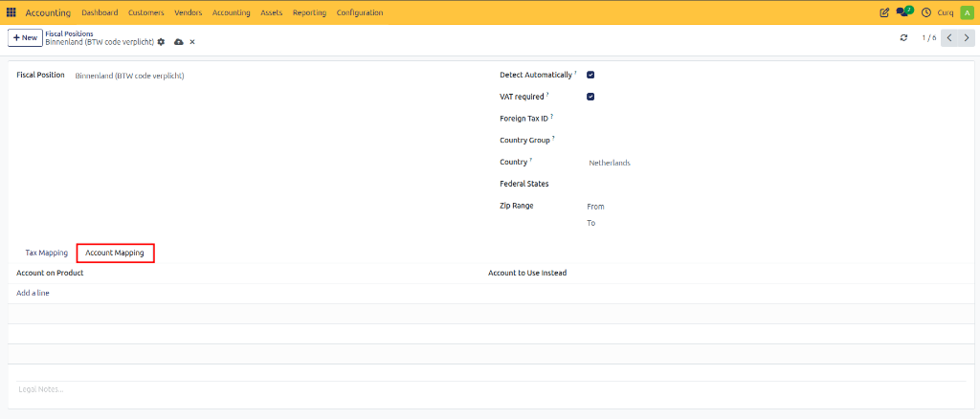Click Fiscal Positions breadcrumb link
This screenshot has height=419, width=980.
(x=69, y=33)
